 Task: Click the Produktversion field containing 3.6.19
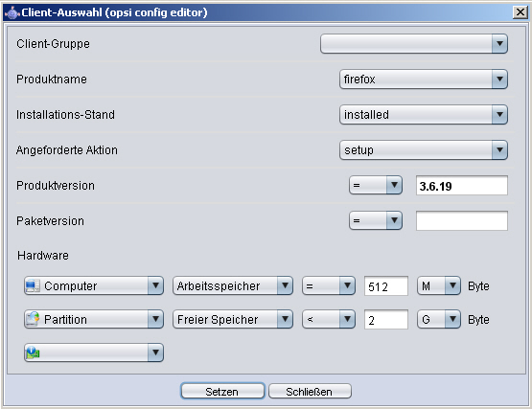[x=462, y=186]
